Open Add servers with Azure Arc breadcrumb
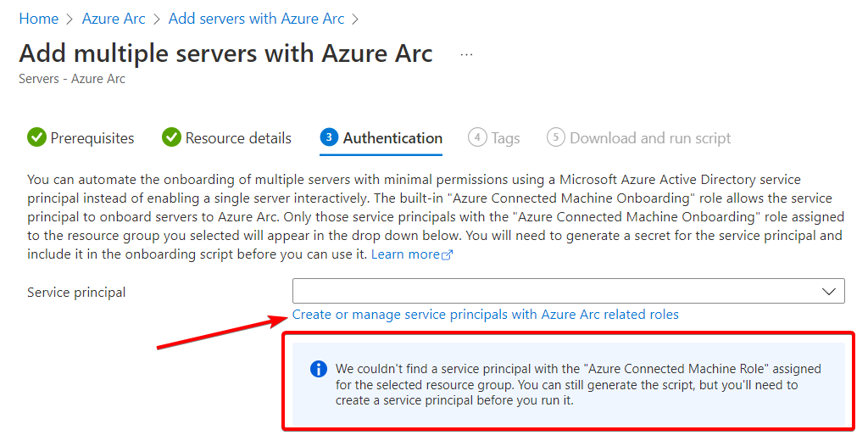 pyautogui.click(x=256, y=19)
